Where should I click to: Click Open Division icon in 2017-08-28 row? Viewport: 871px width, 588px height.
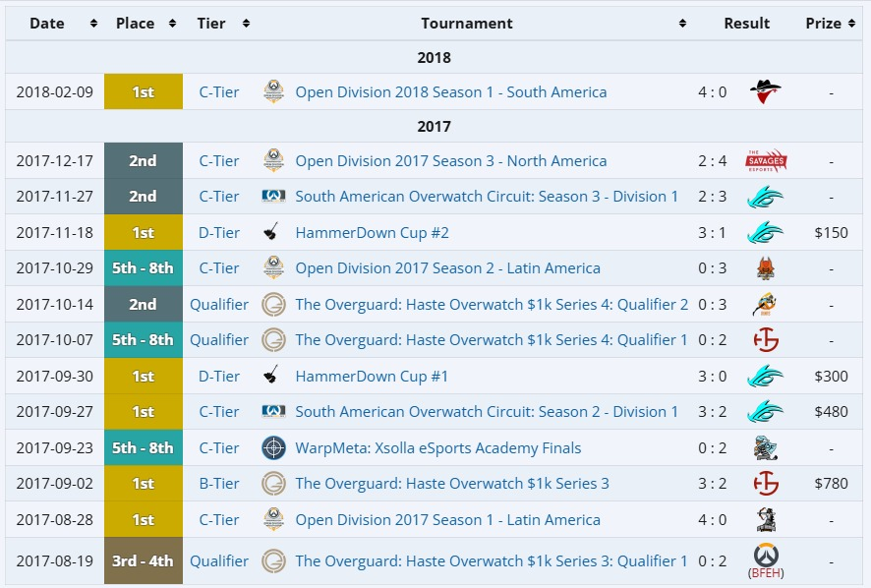point(273,519)
